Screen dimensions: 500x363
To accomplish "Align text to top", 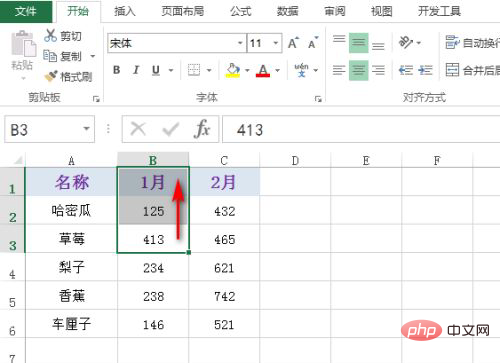I will (339, 40).
